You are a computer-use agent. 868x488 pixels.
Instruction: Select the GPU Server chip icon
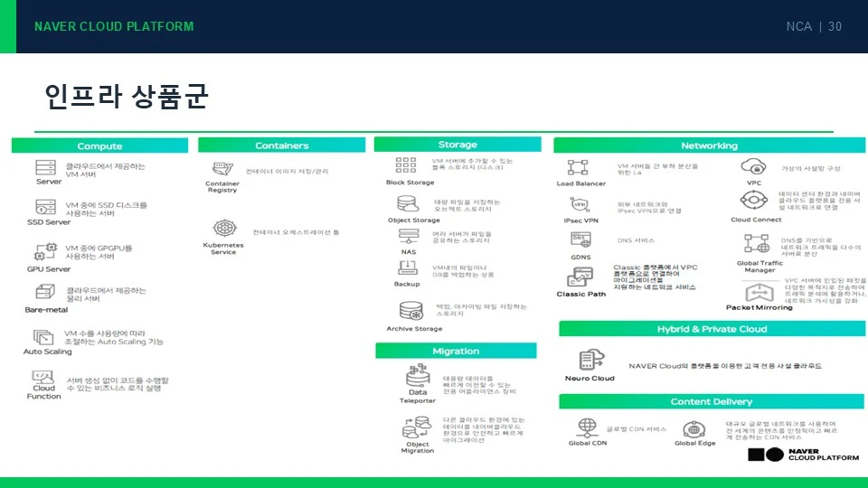(x=45, y=251)
